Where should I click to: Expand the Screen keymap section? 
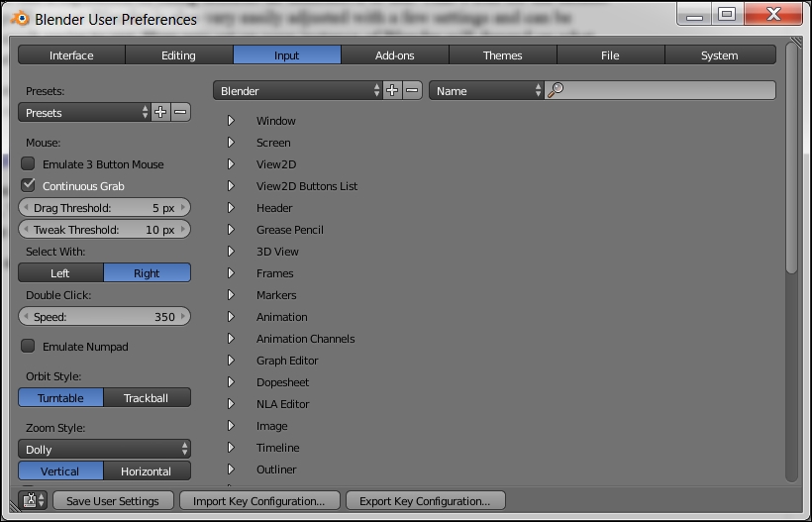point(231,142)
